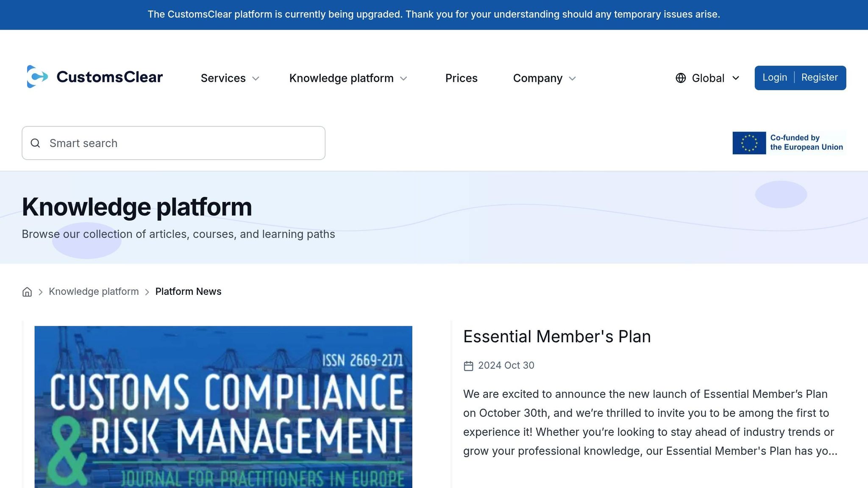Expand the Knowledge platform menu chevron

[x=403, y=79]
